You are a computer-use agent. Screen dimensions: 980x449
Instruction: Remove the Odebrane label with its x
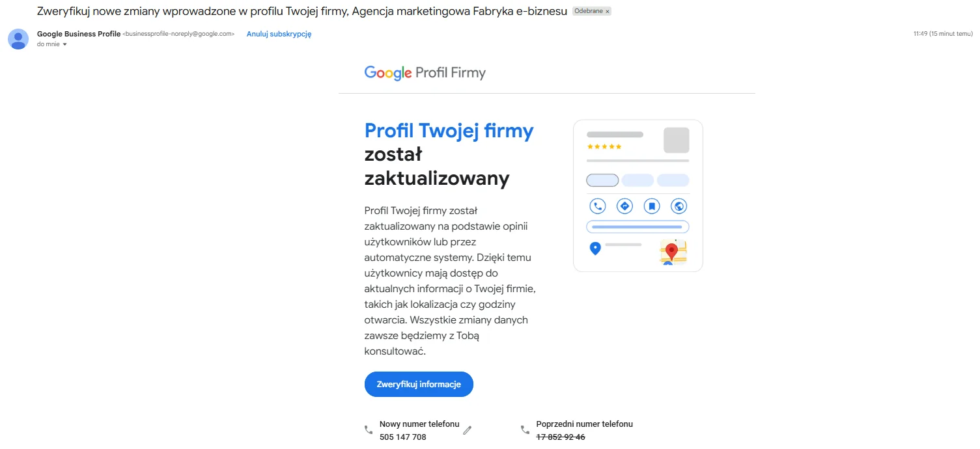(608, 12)
